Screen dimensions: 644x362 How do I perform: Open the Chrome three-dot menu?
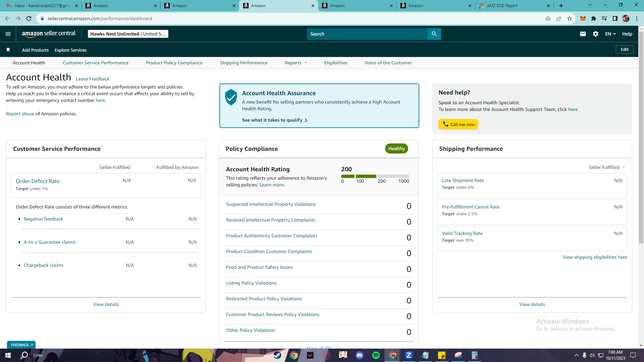pyautogui.click(x=637, y=18)
